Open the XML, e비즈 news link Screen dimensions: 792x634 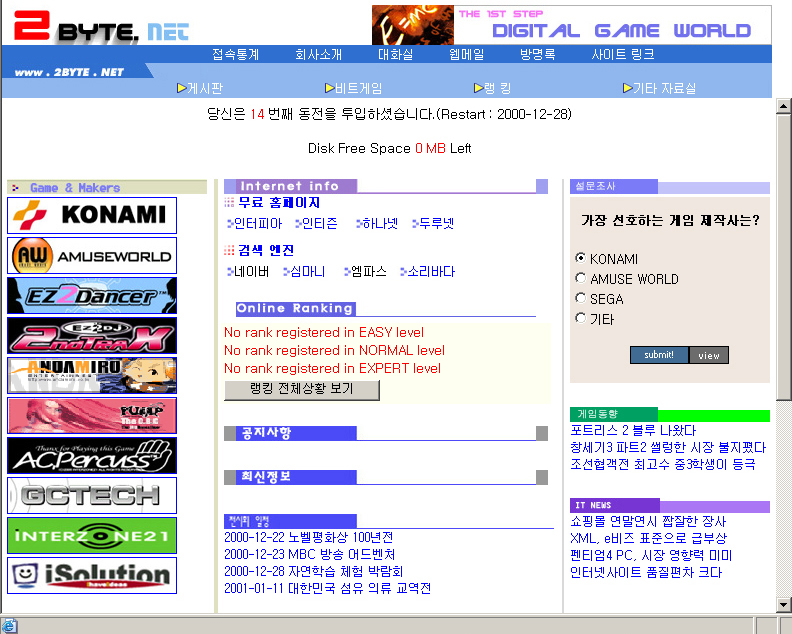click(x=649, y=539)
